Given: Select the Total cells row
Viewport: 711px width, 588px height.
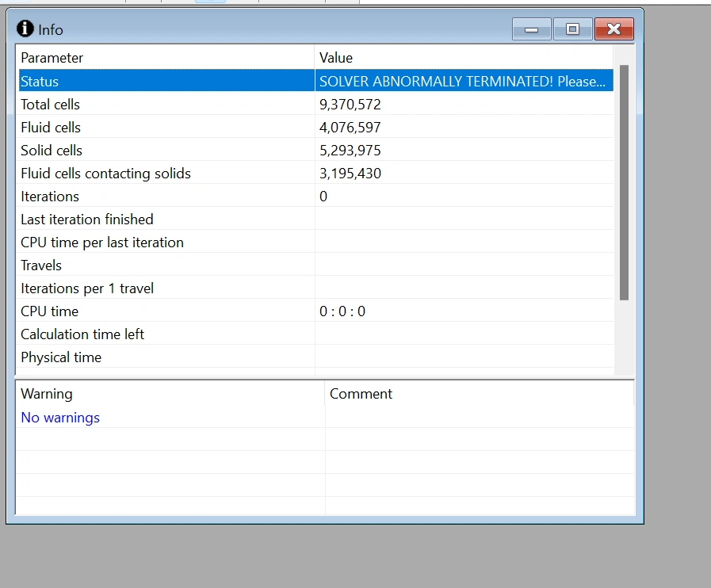Looking at the screenshot, I should click(x=316, y=104).
